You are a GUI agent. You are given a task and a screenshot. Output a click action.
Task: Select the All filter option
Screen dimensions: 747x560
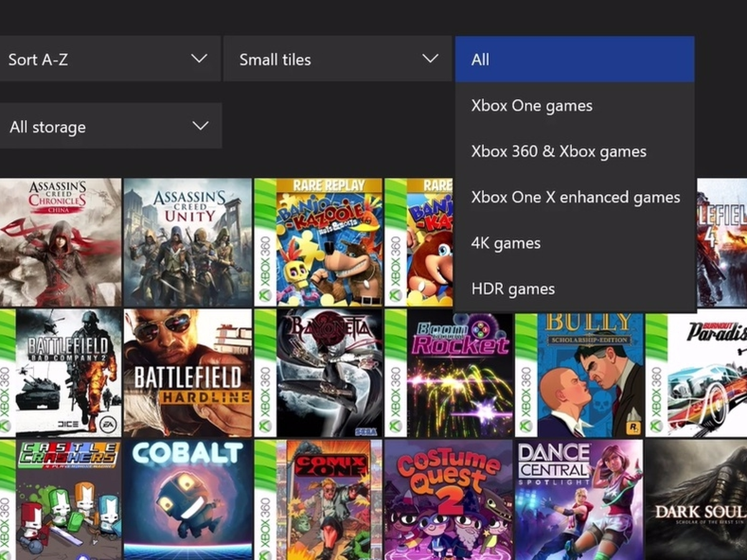(x=575, y=59)
